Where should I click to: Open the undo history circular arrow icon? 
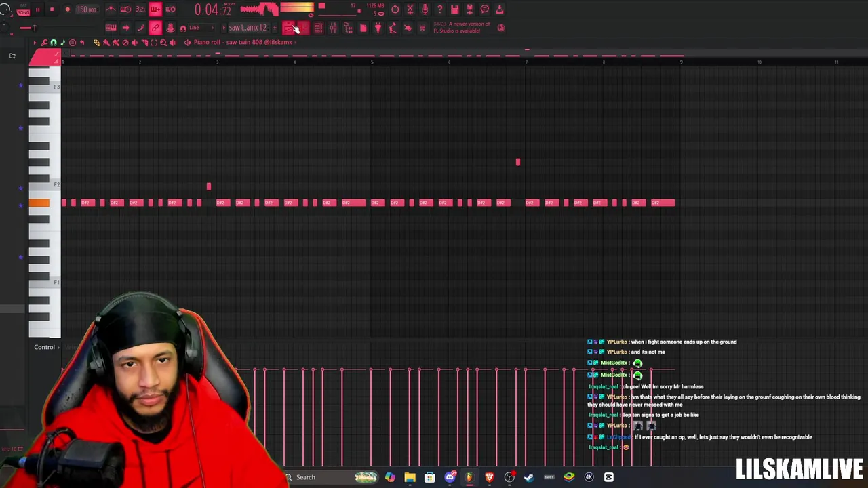[395, 9]
